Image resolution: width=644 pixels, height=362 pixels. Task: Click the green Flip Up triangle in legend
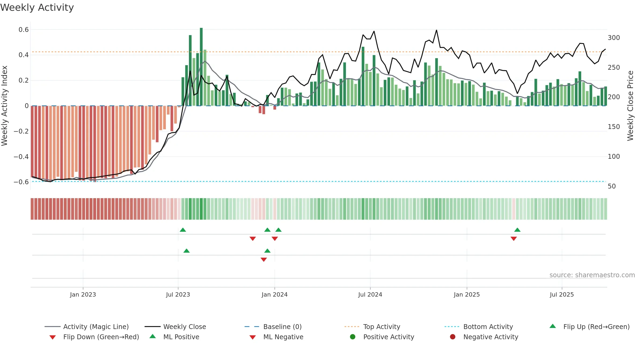pos(553,326)
